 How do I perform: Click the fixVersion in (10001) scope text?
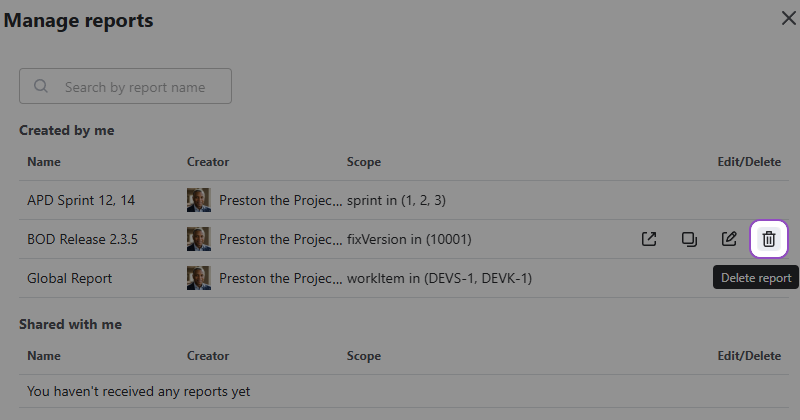click(x=409, y=239)
